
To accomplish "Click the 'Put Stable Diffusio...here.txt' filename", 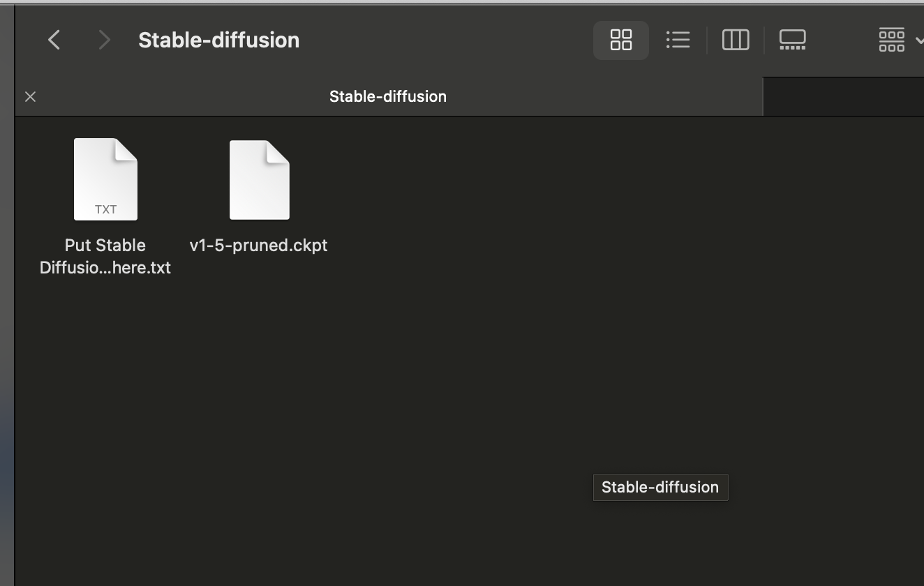I will coord(105,256).
